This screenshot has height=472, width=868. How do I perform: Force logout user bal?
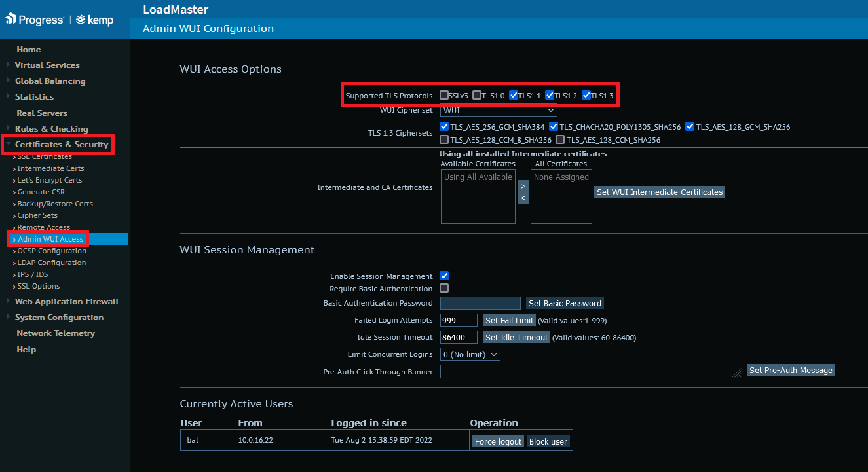click(499, 442)
